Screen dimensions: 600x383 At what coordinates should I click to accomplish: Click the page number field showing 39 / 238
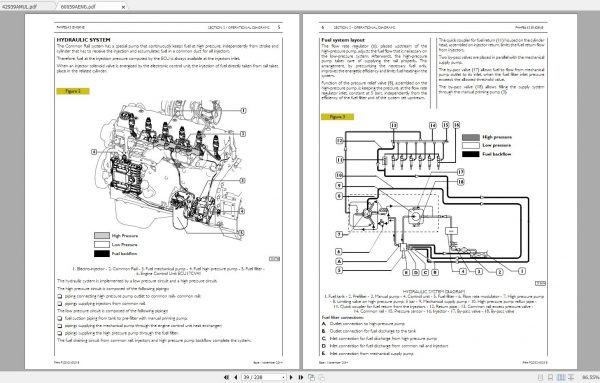tap(262, 377)
